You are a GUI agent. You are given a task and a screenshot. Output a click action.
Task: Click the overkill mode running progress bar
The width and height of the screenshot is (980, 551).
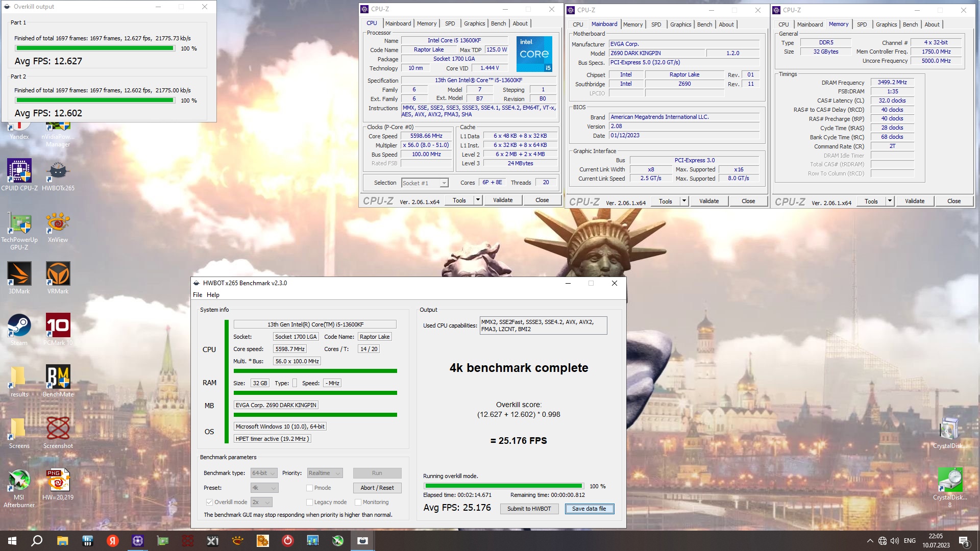point(503,486)
